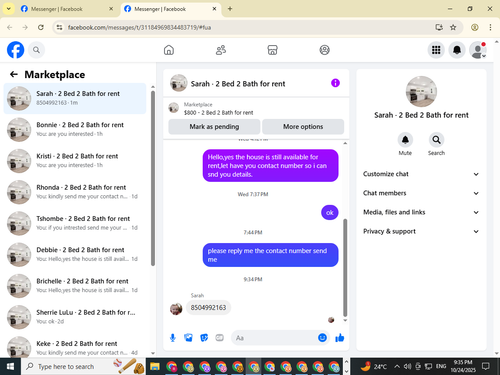
Task: Click the Windows taskbar search box
Action: point(83,366)
